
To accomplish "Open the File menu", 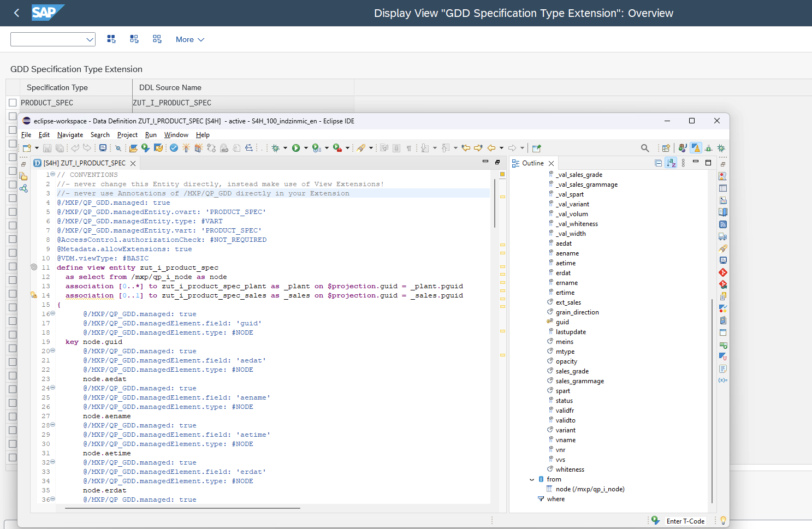I will [x=26, y=135].
